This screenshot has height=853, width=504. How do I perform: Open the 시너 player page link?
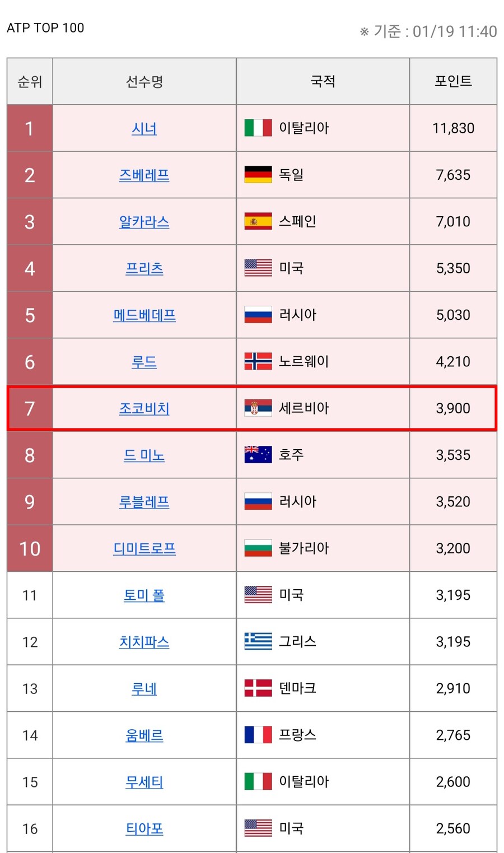click(143, 128)
